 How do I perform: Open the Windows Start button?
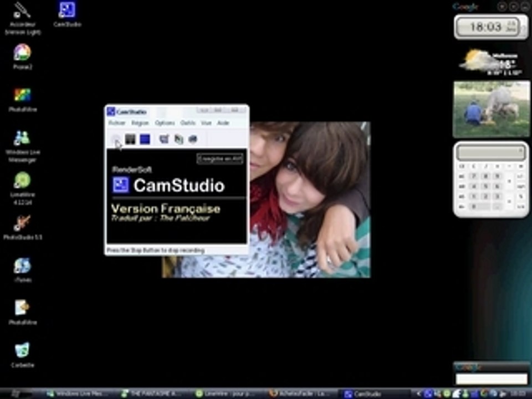tap(16, 393)
